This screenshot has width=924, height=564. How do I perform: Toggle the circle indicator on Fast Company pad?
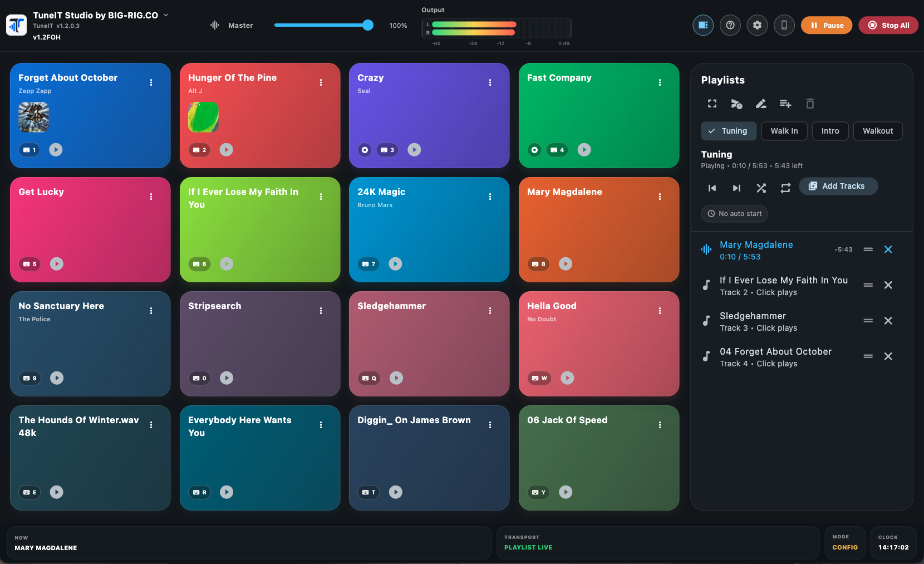pyautogui.click(x=534, y=150)
